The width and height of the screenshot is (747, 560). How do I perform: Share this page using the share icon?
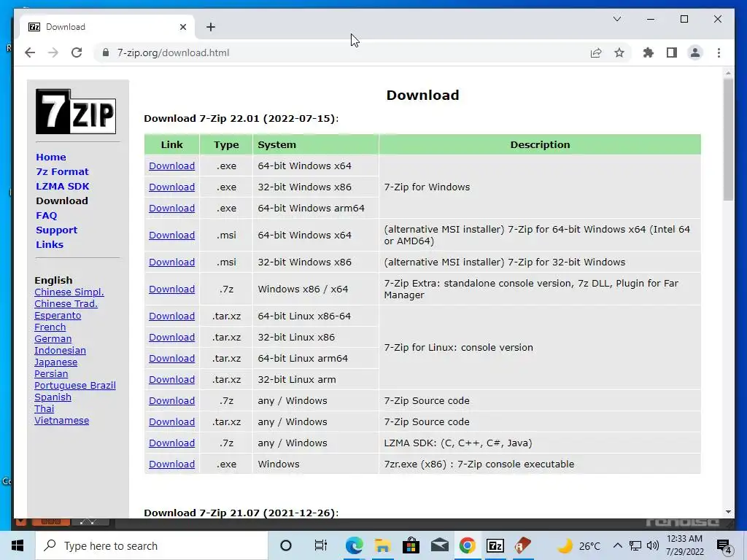[x=596, y=52]
